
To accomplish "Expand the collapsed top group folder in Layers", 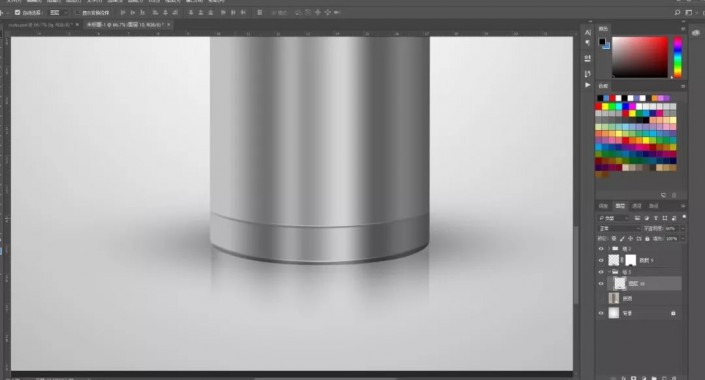I will click(x=609, y=248).
